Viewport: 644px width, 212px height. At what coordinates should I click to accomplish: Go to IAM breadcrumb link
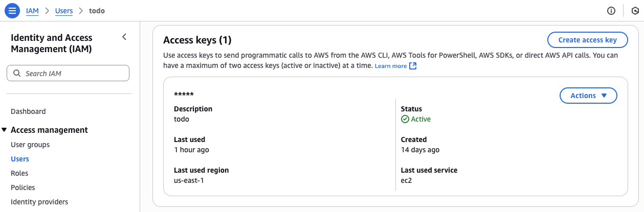click(32, 10)
